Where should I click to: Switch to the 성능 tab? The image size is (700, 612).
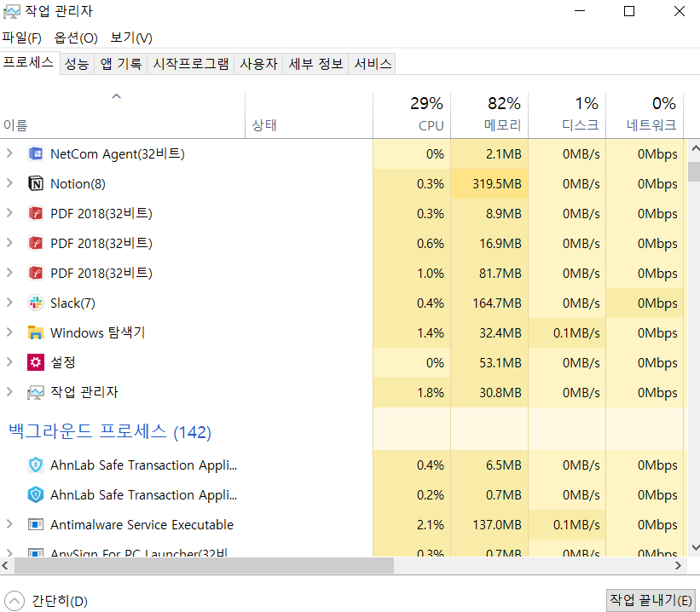[77, 64]
